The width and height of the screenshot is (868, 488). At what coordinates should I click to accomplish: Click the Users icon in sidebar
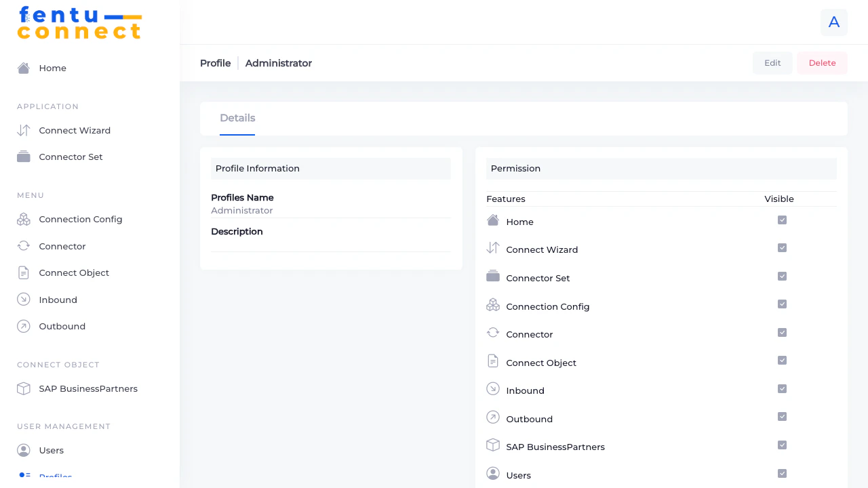coord(24,450)
